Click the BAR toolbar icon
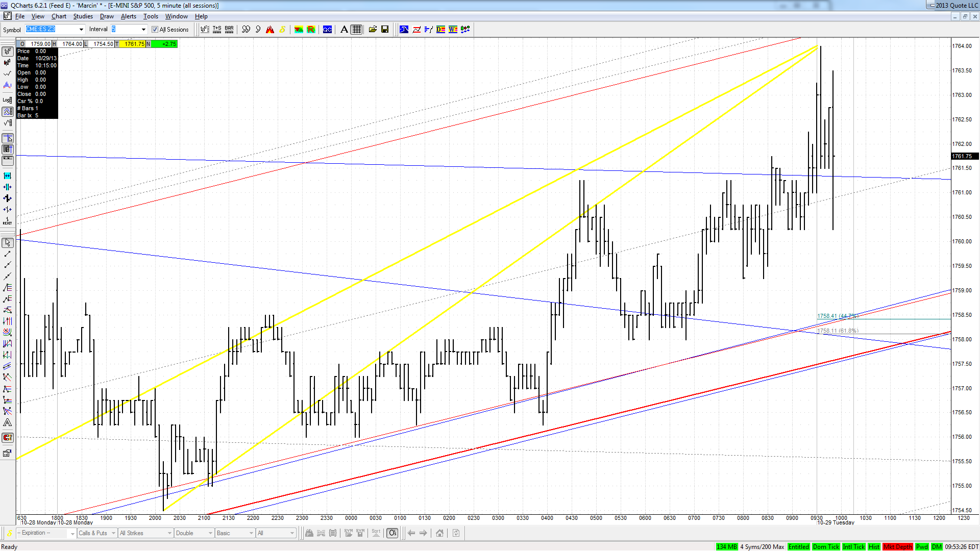The height and width of the screenshot is (551, 980). click(x=229, y=30)
